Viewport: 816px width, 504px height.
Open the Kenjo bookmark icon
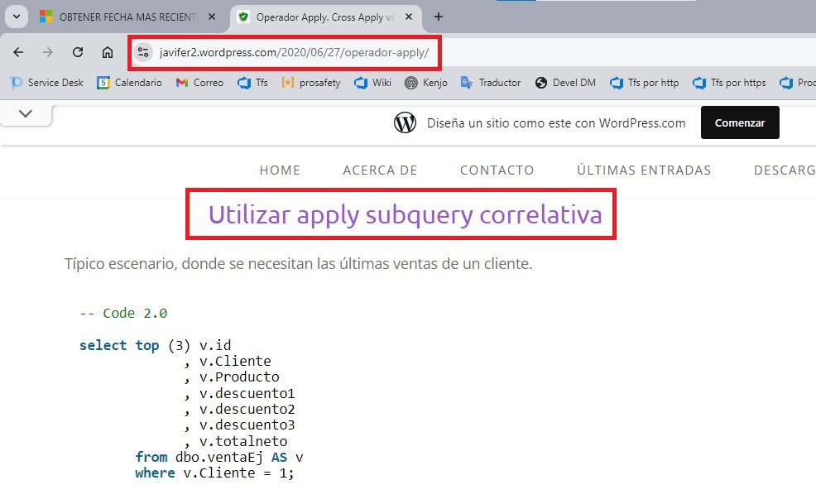[x=413, y=83]
